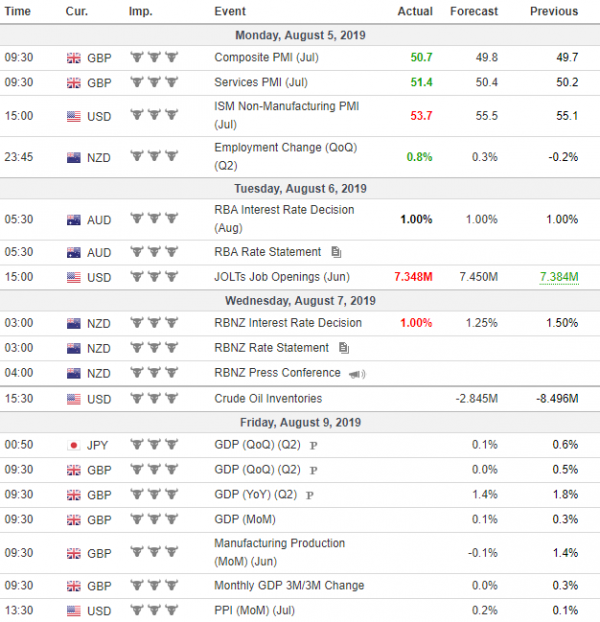Open the PPI (MoM) (Jul) event

tap(254, 610)
